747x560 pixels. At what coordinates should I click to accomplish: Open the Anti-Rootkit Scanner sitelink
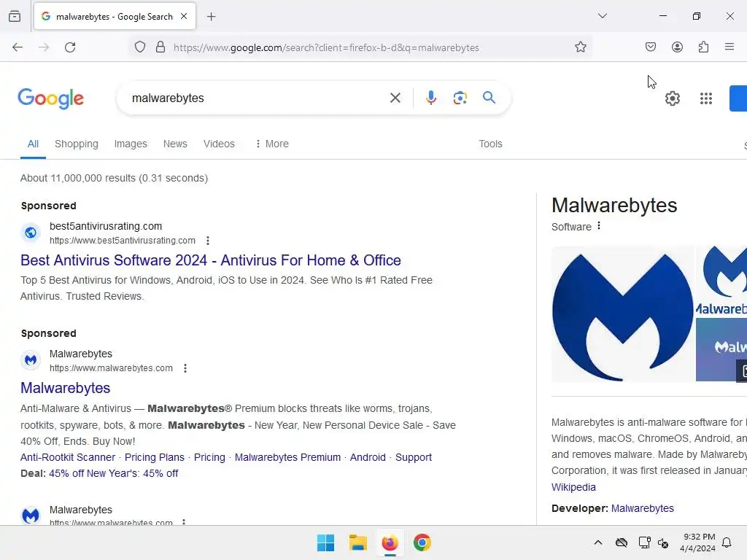pyautogui.click(x=68, y=457)
